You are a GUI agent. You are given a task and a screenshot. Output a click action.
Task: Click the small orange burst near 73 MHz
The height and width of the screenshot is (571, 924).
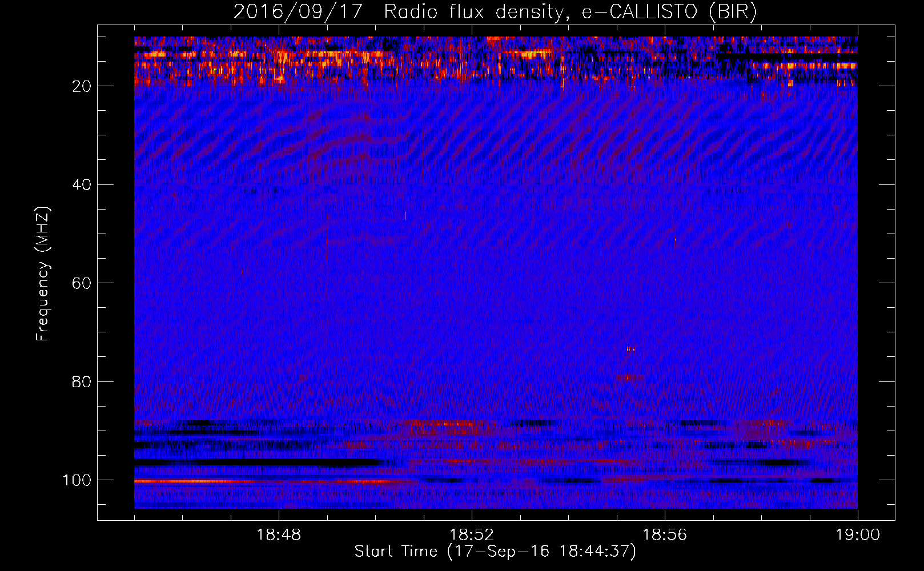[630, 349]
